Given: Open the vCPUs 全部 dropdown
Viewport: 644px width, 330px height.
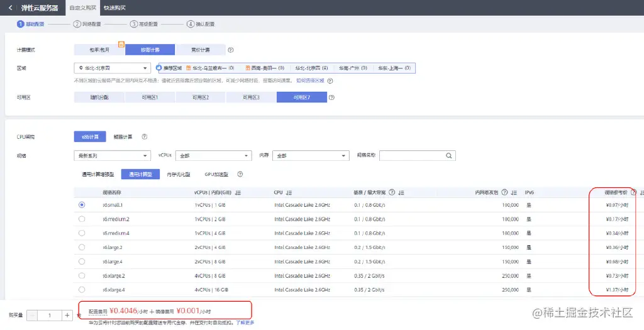Looking at the screenshot, I should tap(214, 156).
